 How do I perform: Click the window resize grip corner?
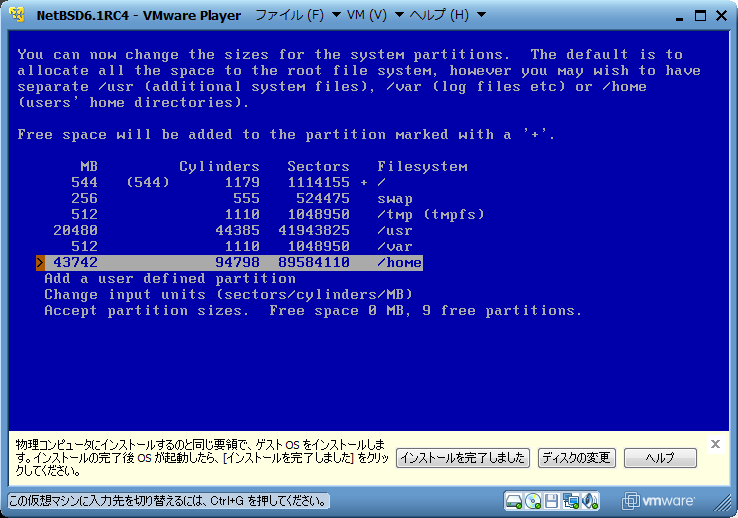[x=722, y=503]
